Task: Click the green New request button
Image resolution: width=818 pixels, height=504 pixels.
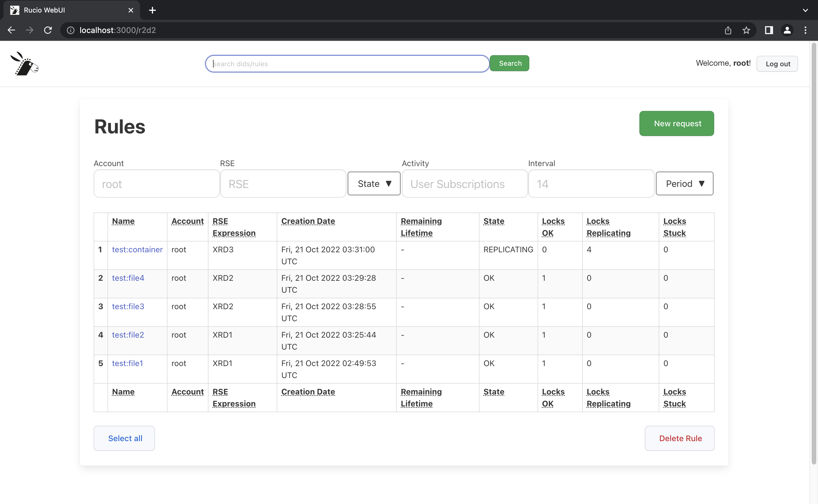Action: point(676,124)
